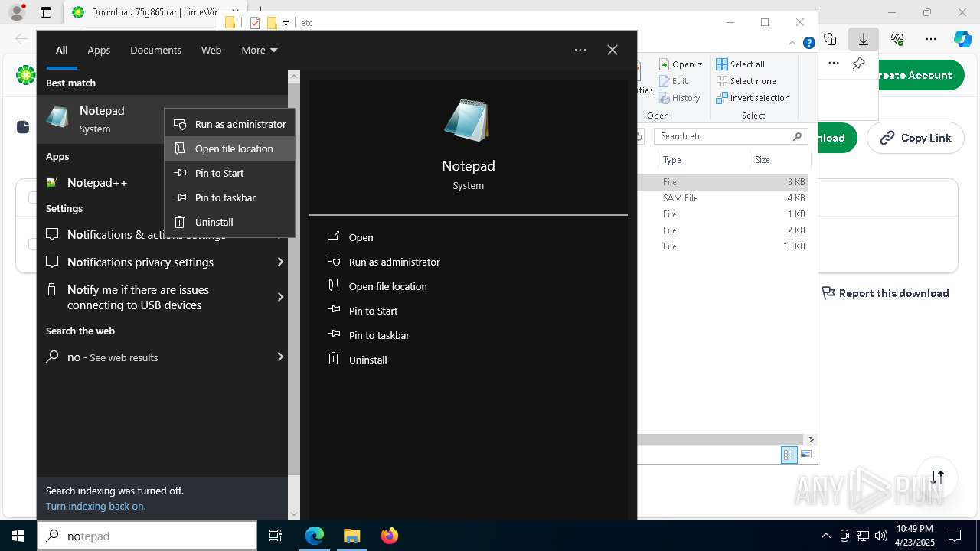Viewport: 980px width, 551px height.
Task: Open Edge Collections toolbar icon
Action: tap(830, 39)
